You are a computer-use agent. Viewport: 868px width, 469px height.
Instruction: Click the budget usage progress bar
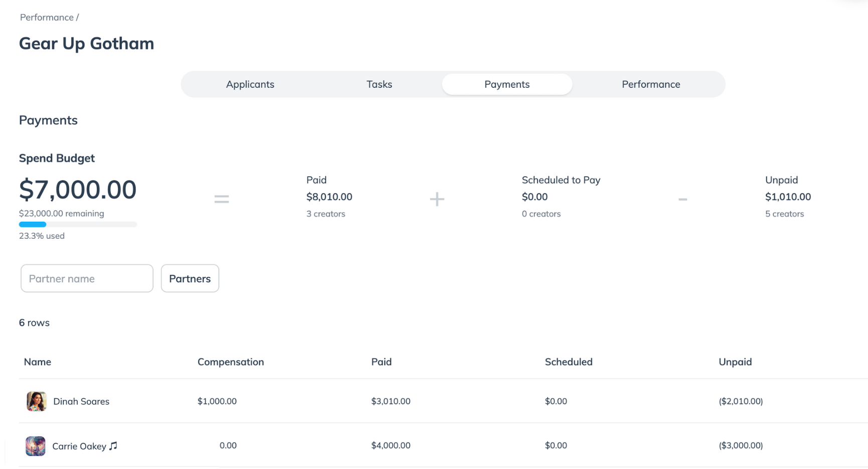pos(78,225)
